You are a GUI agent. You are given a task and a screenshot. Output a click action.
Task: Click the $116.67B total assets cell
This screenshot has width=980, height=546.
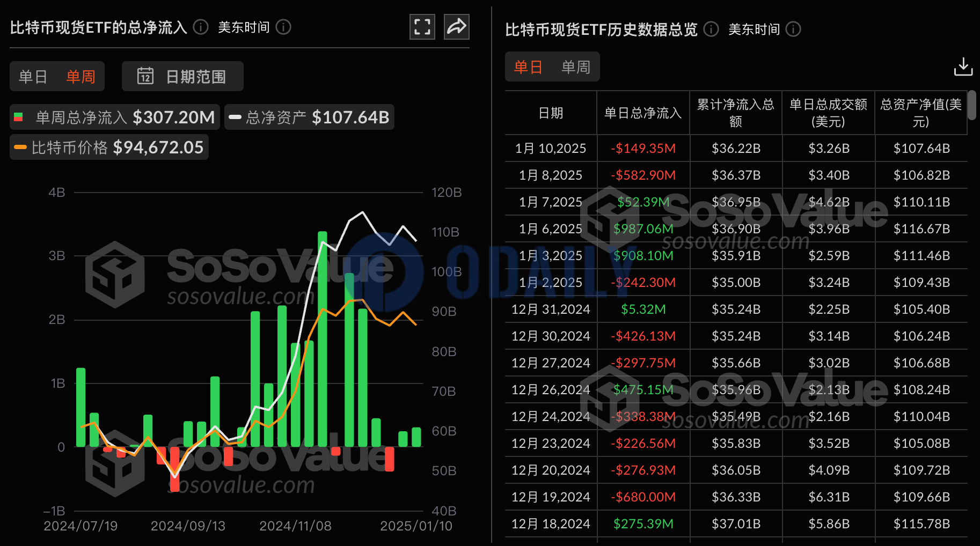(922, 228)
